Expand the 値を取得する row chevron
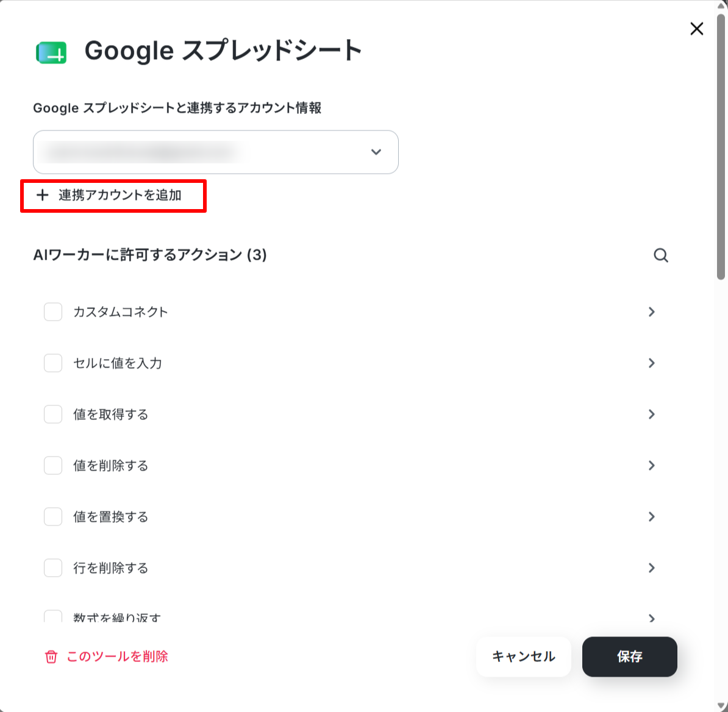This screenshot has height=712, width=728. [651, 414]
